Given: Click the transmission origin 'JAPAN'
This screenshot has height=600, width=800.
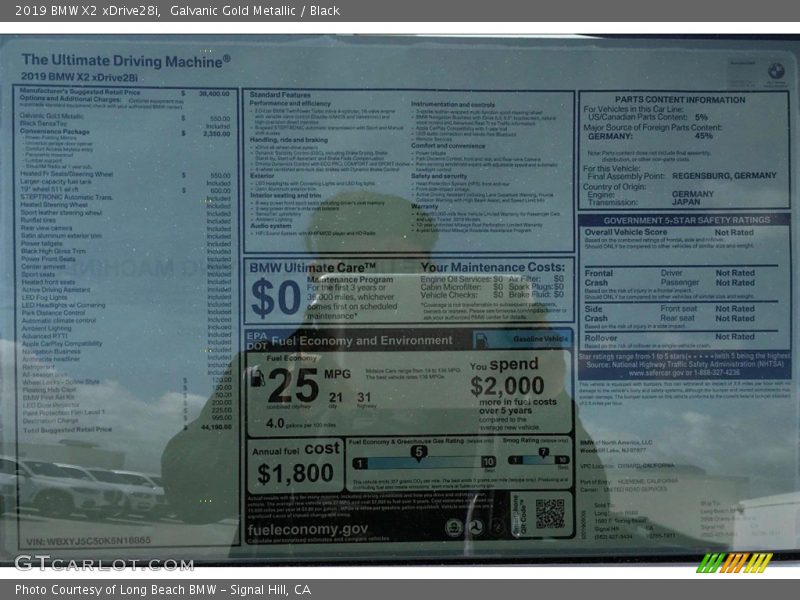Looking at the screenshot, I should pyautogui.click(x=686, y=202).
